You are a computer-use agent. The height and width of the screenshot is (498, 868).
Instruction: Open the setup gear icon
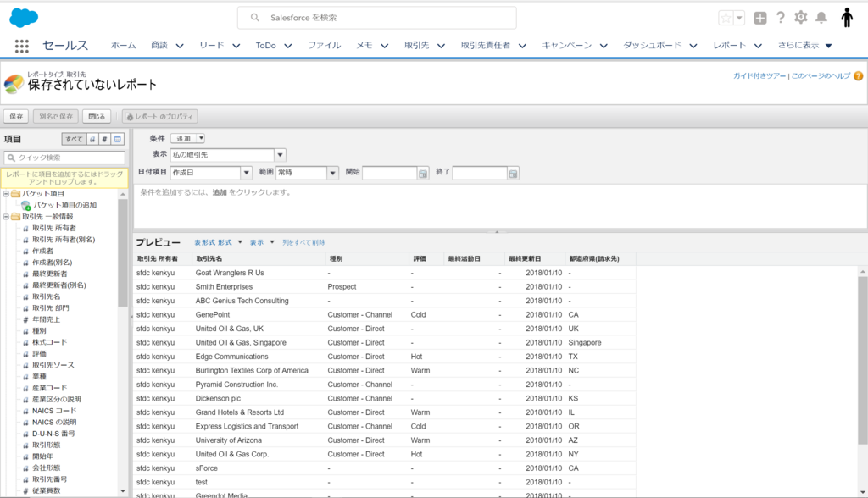(x=800, y=18)
